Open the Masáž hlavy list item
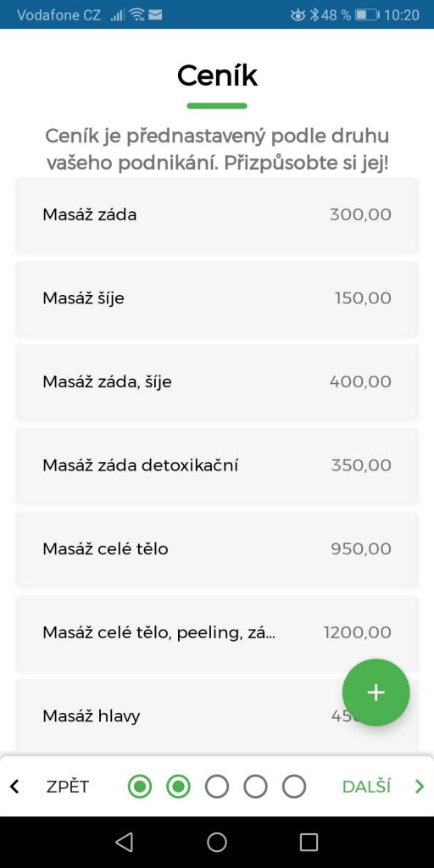Image resolution: width=434 pixels, height=868 pixels. [217, 715]
